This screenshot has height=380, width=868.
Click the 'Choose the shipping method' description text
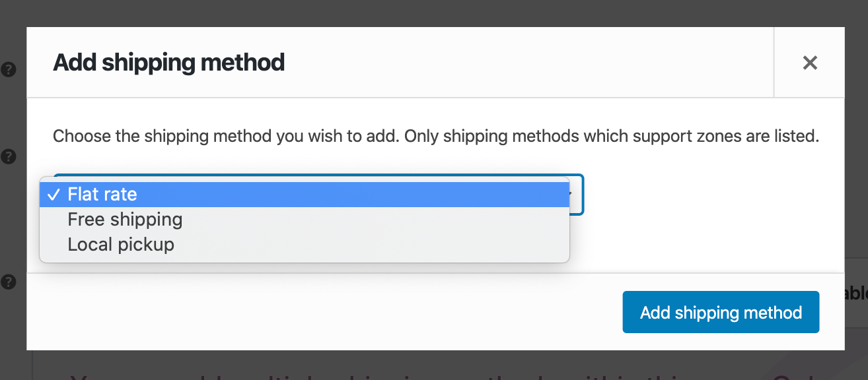click(x=436, y=137)
